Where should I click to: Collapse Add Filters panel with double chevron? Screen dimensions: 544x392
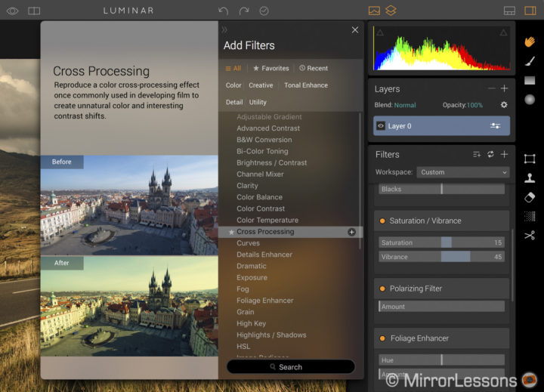pyautogui.click(x=224, y=29)
